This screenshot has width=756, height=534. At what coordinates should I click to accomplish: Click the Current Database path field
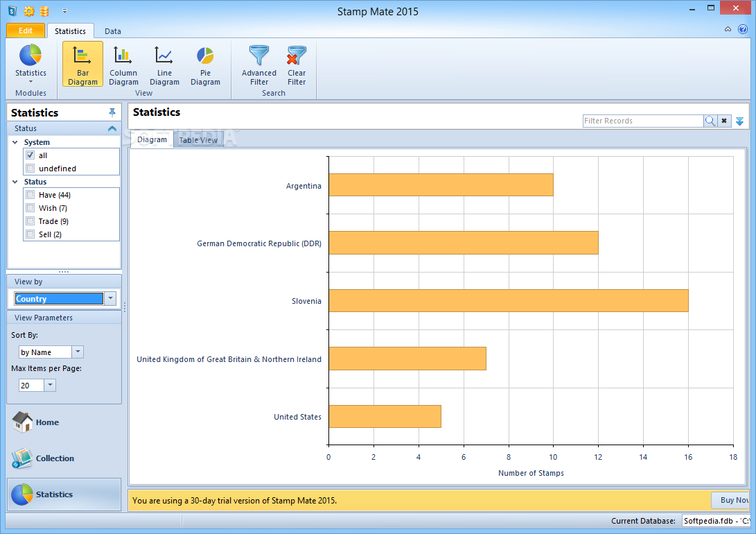[716, 521]
